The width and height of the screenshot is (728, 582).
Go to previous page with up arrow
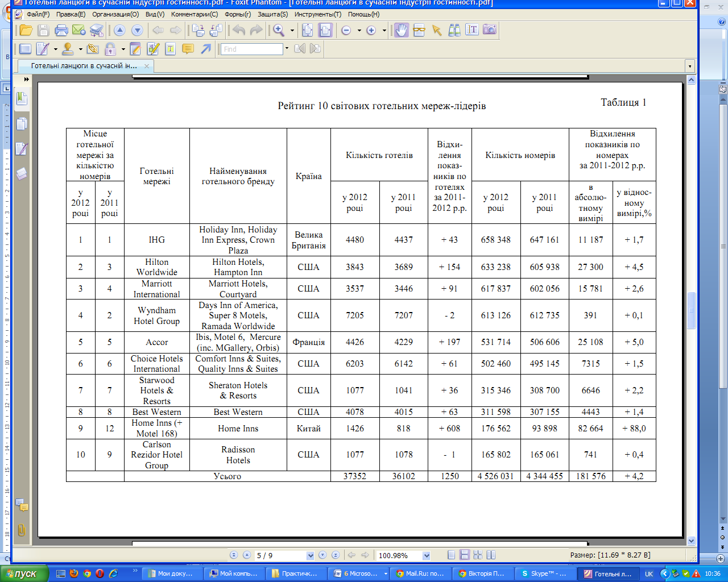click(x=119, y=30)
